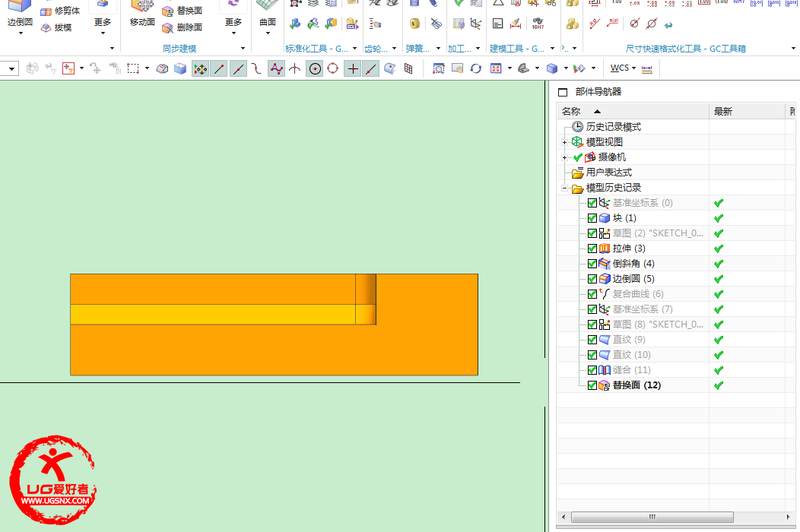Click the orange block model in viewport
800x532 pixels.
(274, 325)
